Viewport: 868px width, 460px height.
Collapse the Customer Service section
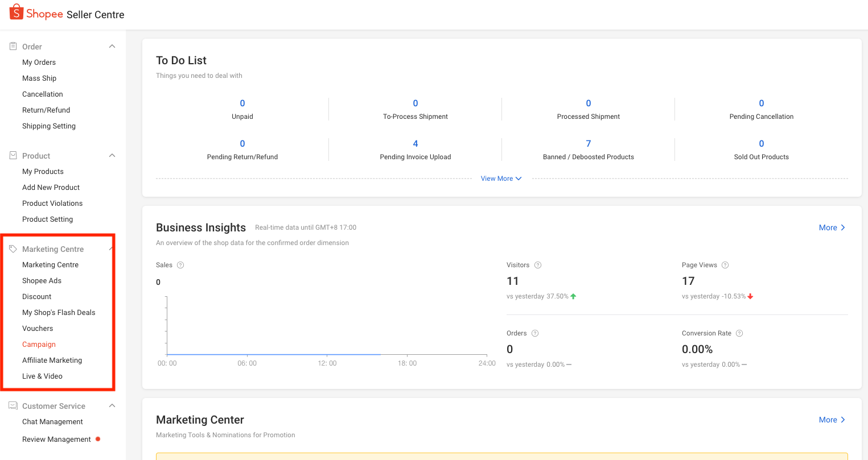click(x=112, y=405)
